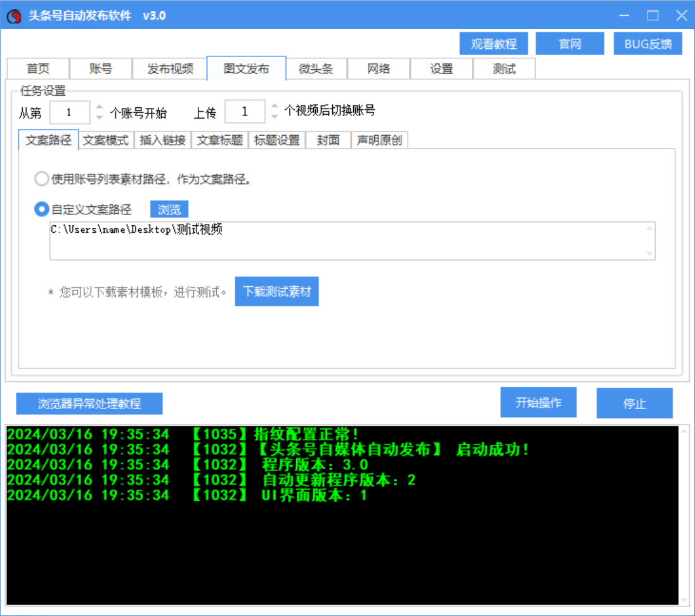Click log scrollbar down arrow

click(x=684, y=600)
